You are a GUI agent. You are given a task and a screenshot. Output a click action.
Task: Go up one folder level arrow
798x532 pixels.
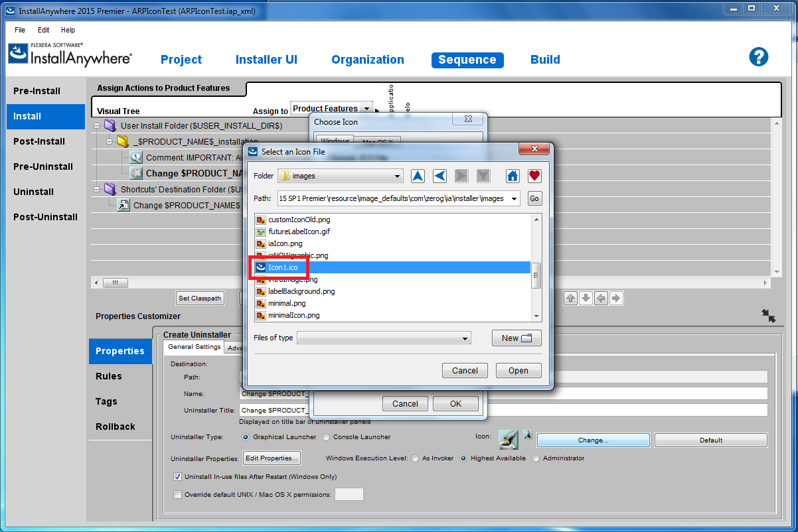418,176
